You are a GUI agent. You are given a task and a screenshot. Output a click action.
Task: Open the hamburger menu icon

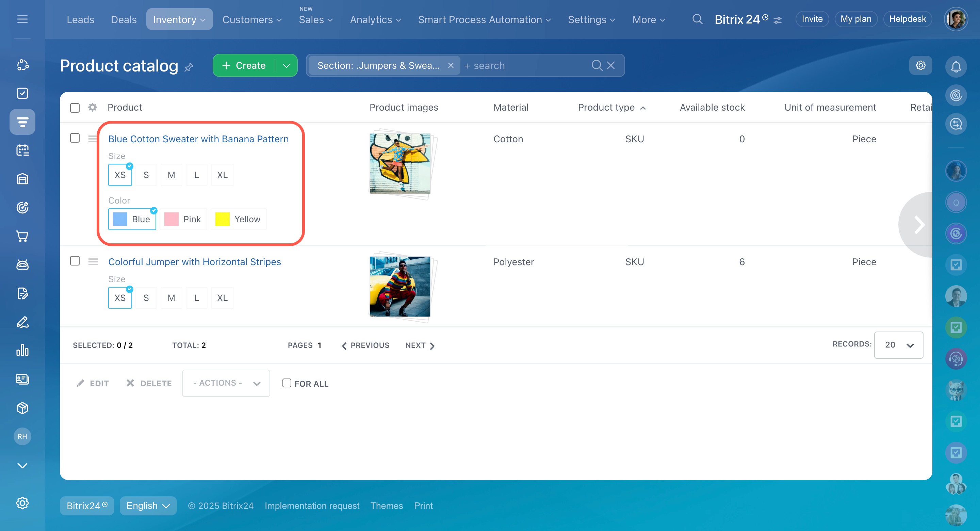pyautogui.click(x=22, y=19)
